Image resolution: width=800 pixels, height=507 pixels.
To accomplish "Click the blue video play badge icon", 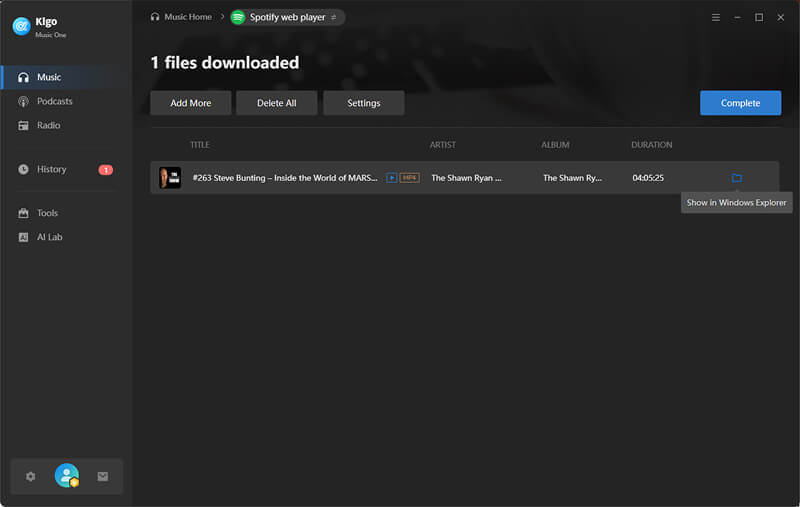I will (x=391, y=178).
